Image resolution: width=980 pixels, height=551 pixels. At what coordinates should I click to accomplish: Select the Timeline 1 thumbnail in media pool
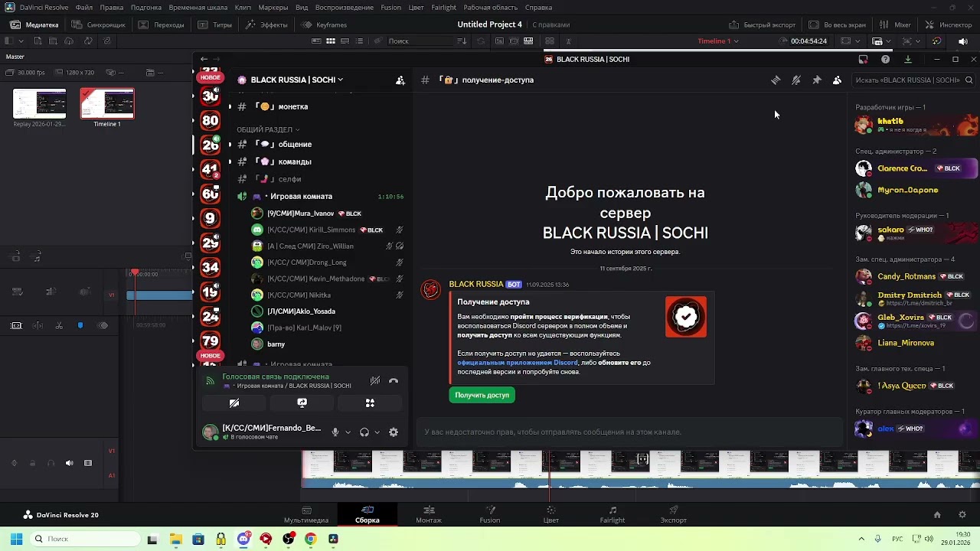(107, 104)
